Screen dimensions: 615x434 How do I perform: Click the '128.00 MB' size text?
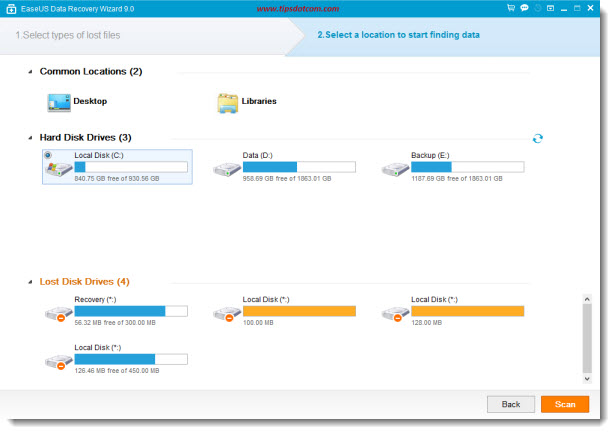click(426, 323)
